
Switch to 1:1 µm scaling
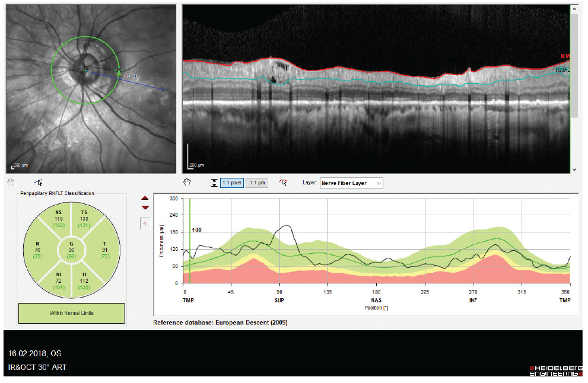(258, 183)
